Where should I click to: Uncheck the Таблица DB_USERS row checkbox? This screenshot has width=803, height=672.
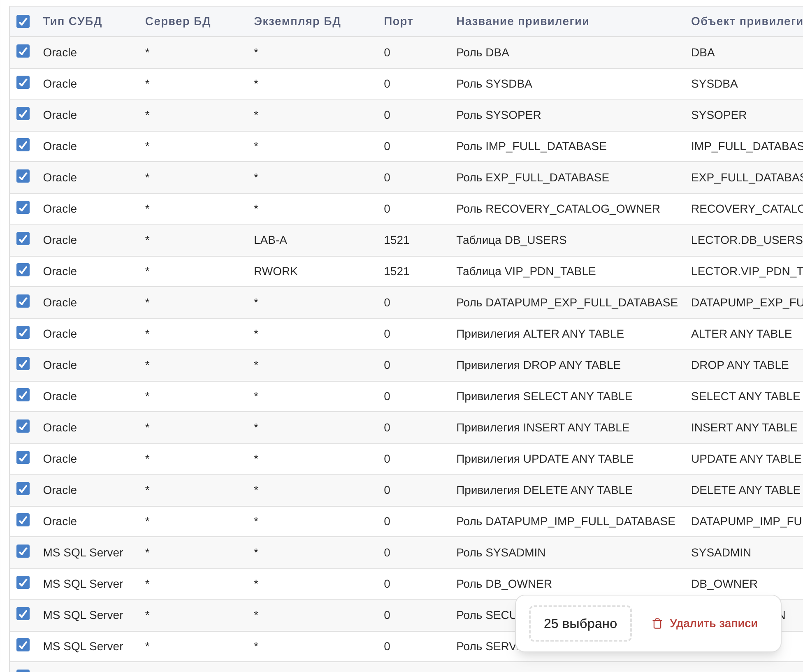(x=23, y=239)
